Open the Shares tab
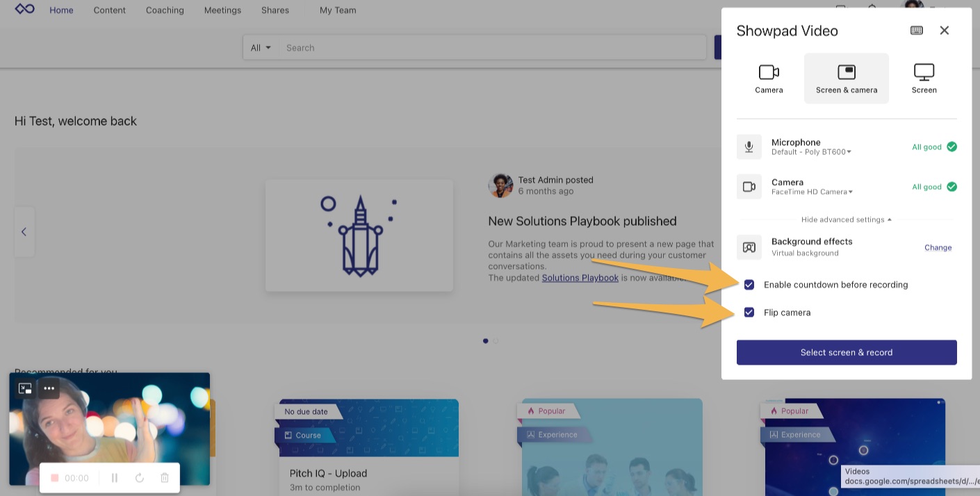 [x=275, y=10]
